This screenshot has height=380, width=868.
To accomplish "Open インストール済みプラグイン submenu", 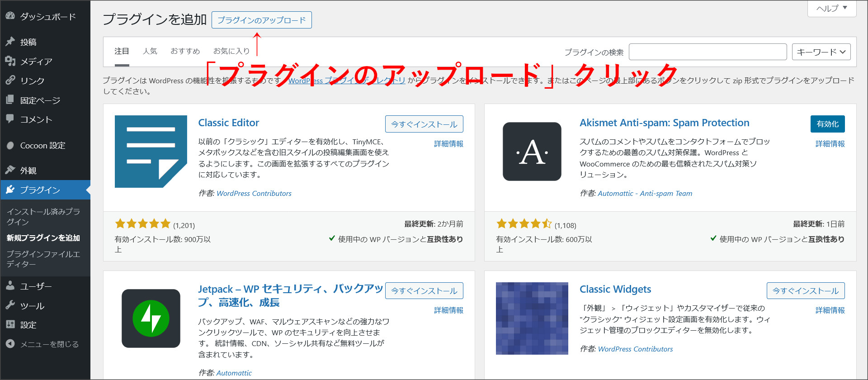I will point(43,217).
